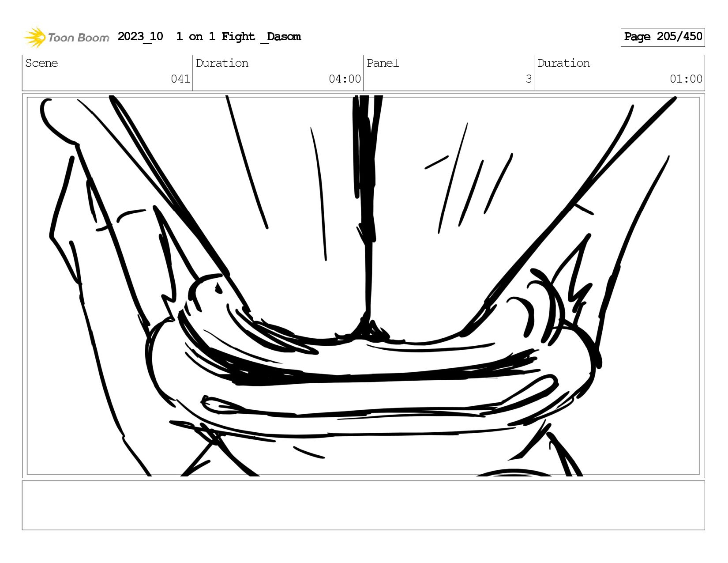
Task: Click the 'Duration' label beside Panel
Action: pyautogui.click(x=563, y=63)
